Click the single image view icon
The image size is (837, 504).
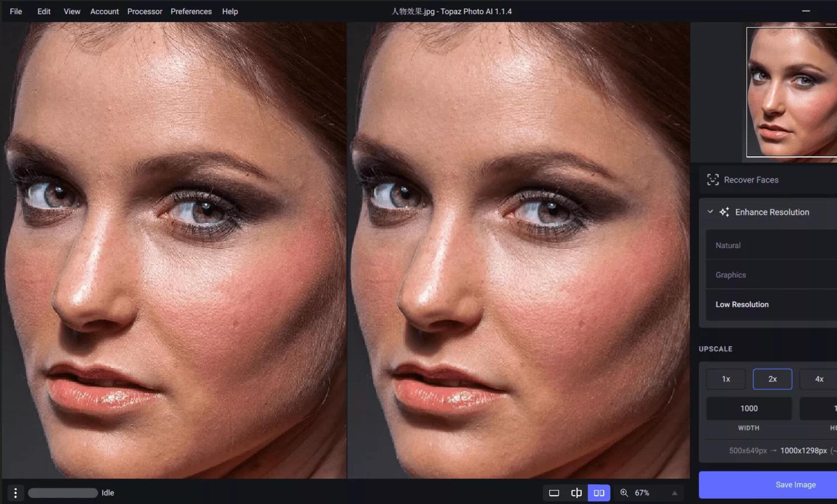tap(554, 493)
